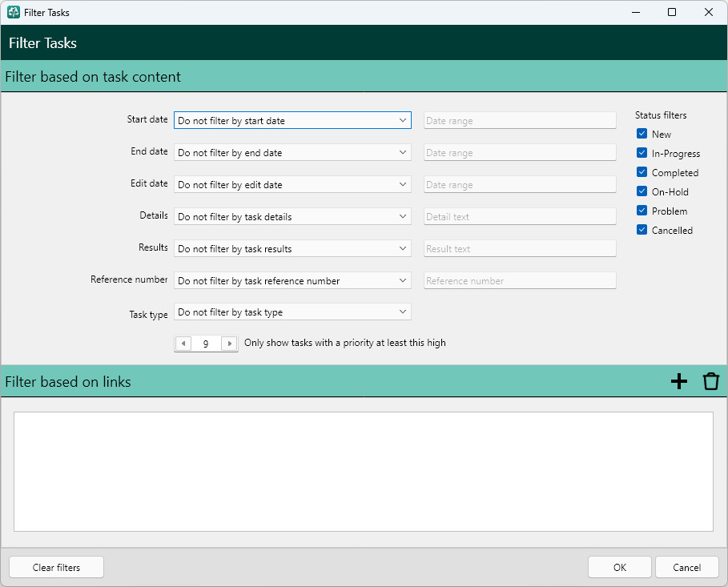The height and width of the screenshot is (587, 728).
Task: Click the plus icon to add link filter
Action: pyautogui.click(x=679, y=381)
